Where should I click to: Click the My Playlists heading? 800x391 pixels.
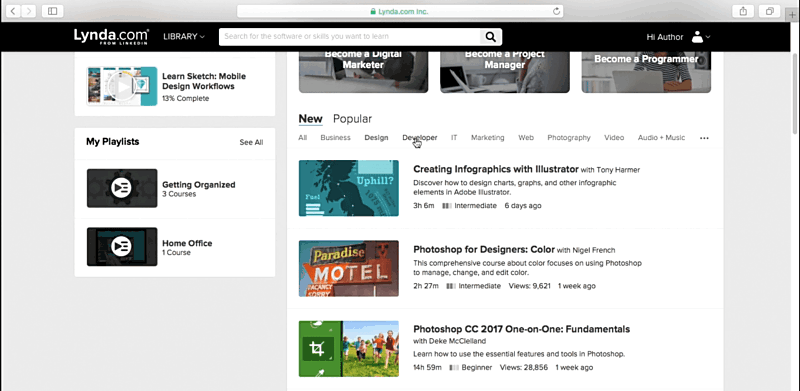[x=112, y=142]
